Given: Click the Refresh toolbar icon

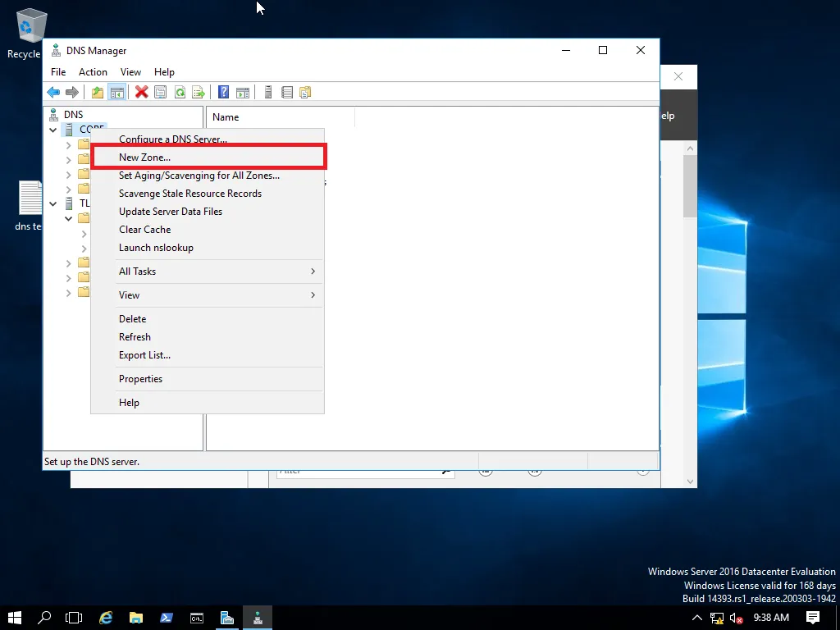Looking at the screenshot, I should [179, 92].
